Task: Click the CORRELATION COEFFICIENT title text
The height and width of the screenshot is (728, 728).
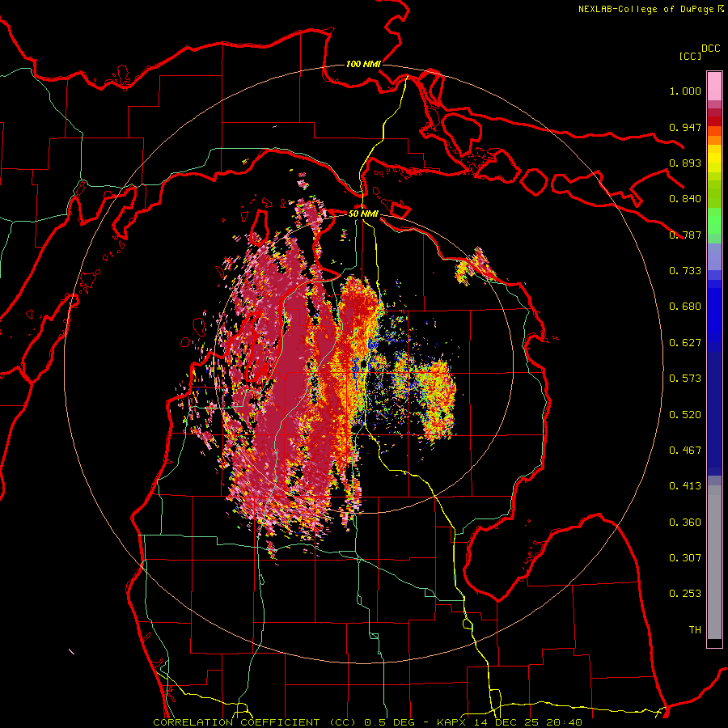Action: (236, 722)
